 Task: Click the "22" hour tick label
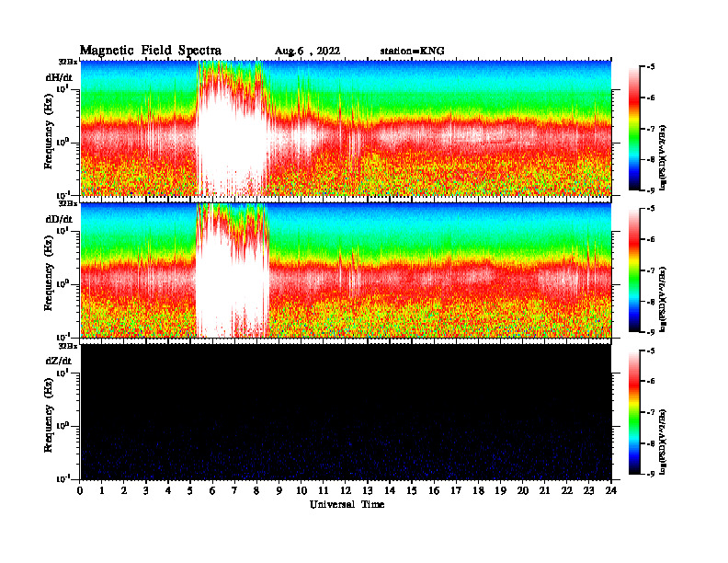(x=567, y=490)
